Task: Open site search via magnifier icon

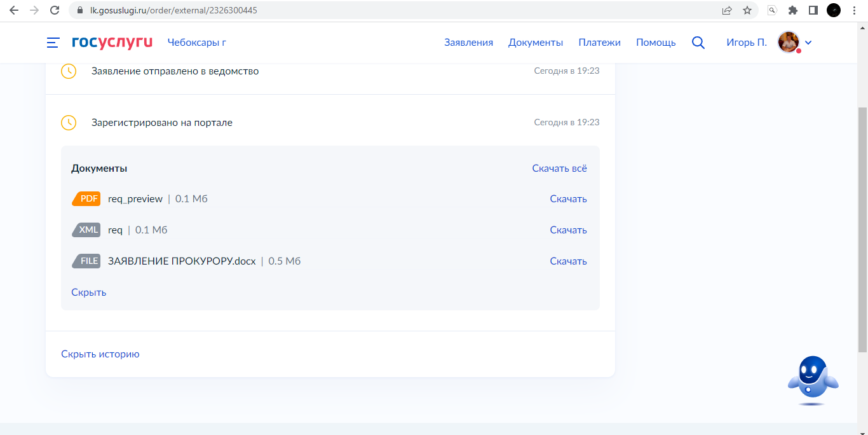Action: pos(698,43)
